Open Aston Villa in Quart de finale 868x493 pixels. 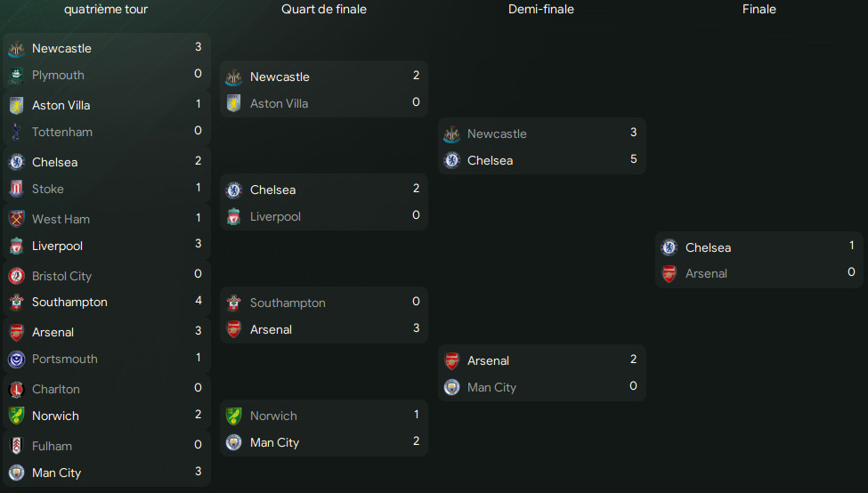279,103
